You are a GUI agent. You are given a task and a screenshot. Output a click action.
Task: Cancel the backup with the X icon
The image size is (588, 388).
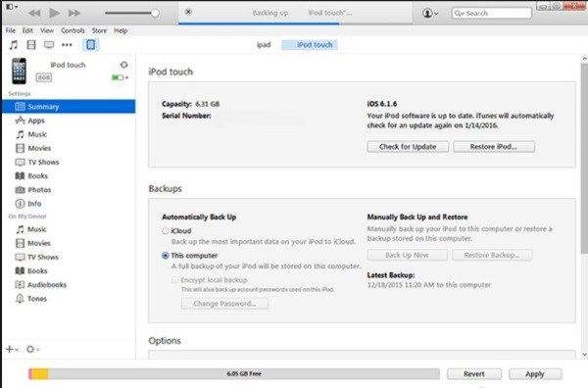(188, 12)
